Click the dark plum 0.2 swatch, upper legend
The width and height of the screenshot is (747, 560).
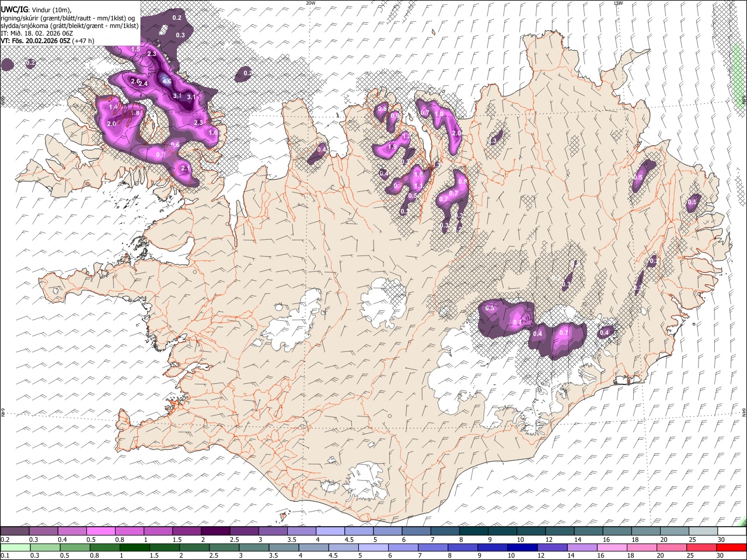pos(15,531)
